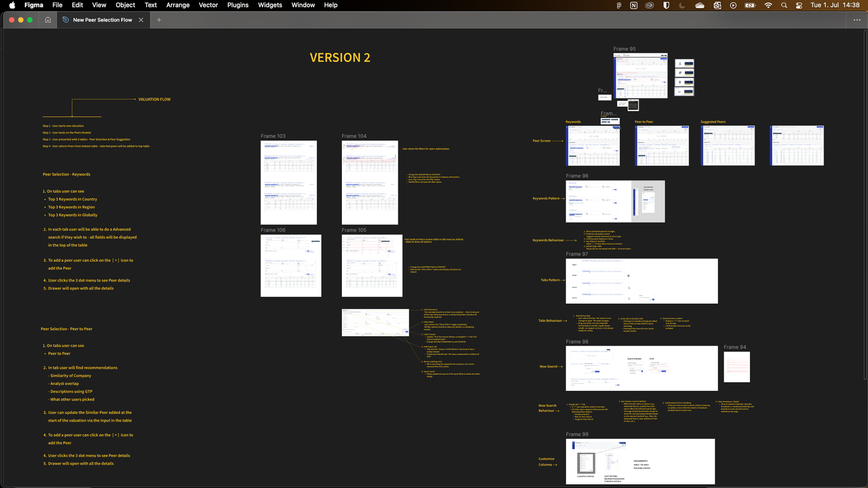
Task: Open Spotlight search magnifier
Action: coord(784,5)
